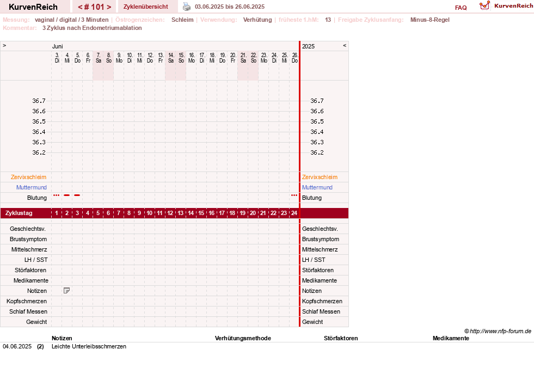Click the note text Leichte Unterleibsschmerzen

89,346
